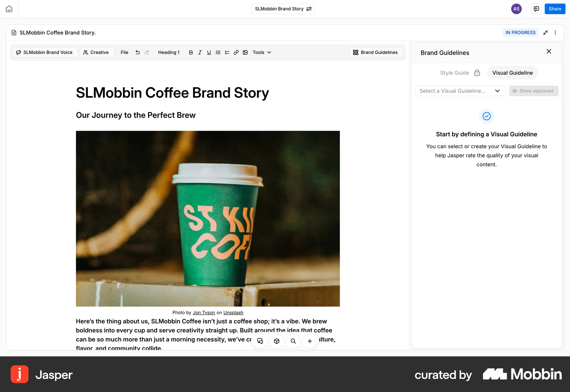Apply italic formatting
The width and height of the screenshot is (570, 392).
click(200, 52)
